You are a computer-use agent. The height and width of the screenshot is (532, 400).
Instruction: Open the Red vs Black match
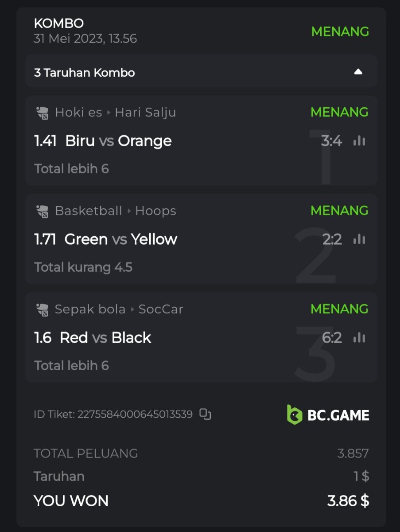tap(105, 338)
